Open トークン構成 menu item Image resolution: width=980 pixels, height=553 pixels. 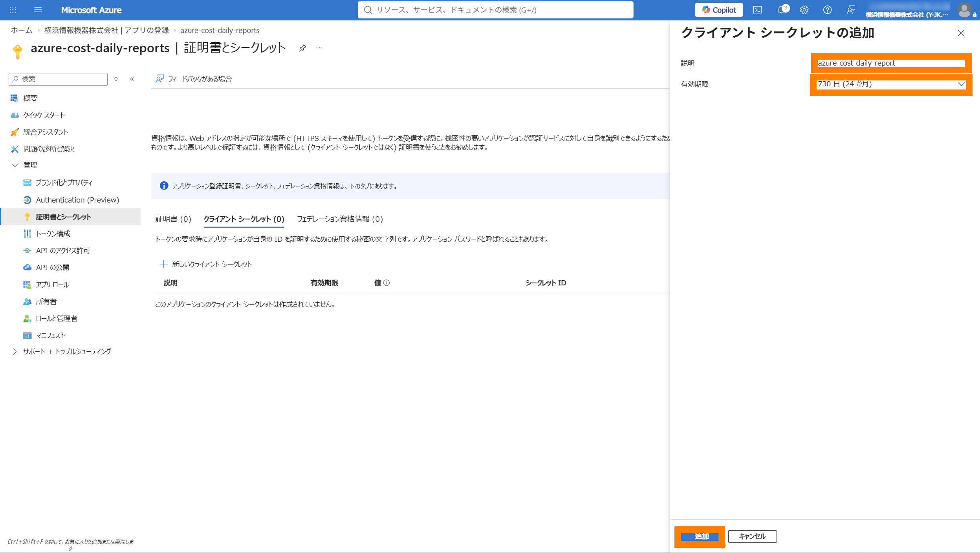click(53, 234)
